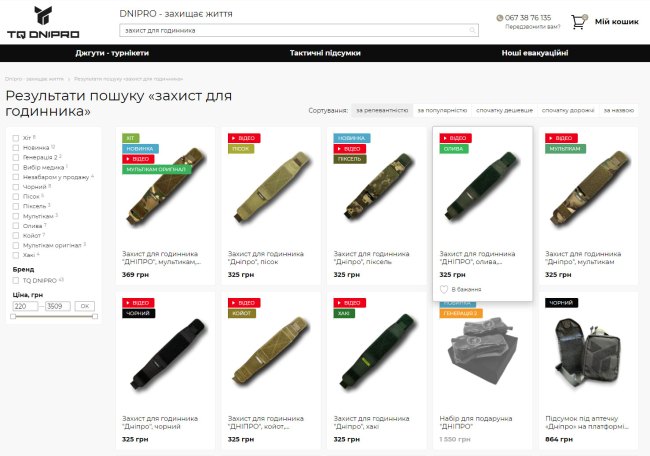Open the shopping cart icon
This screenshot has width=650, height=456.
(579, 22)
